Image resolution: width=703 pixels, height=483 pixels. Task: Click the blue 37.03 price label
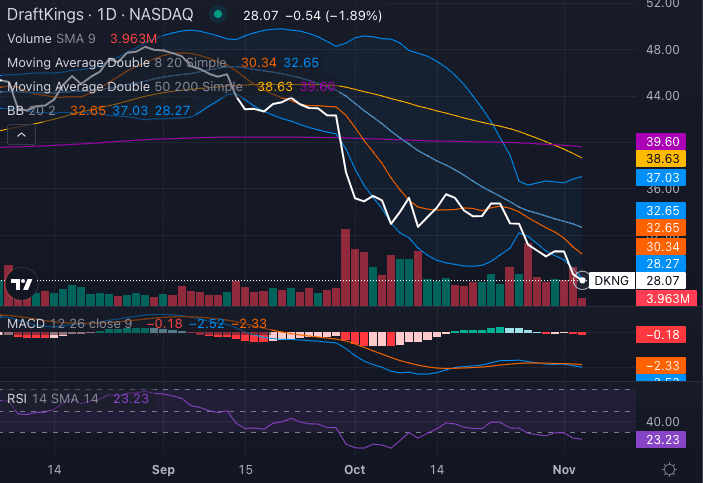click(664, 177)
